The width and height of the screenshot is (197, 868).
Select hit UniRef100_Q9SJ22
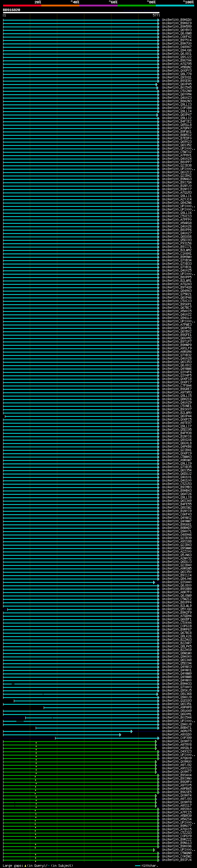pyautogui.click(x=177, y=57)
